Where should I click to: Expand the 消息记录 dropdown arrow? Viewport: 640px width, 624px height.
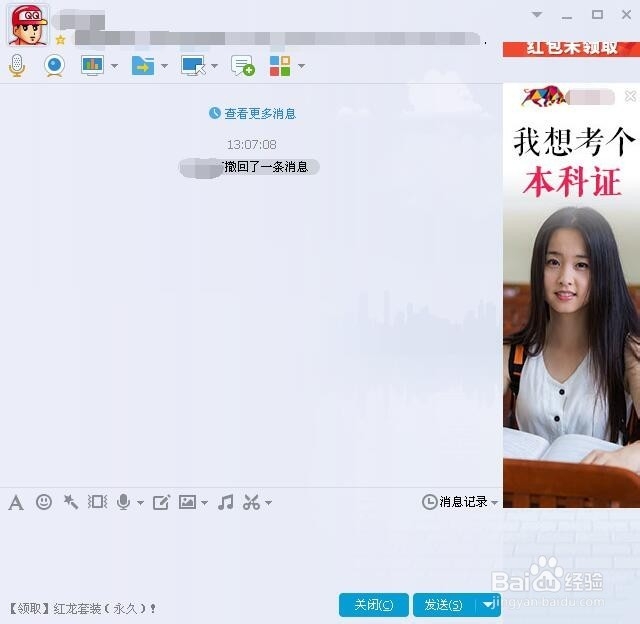pyautogui.click(x=494, y=503)
